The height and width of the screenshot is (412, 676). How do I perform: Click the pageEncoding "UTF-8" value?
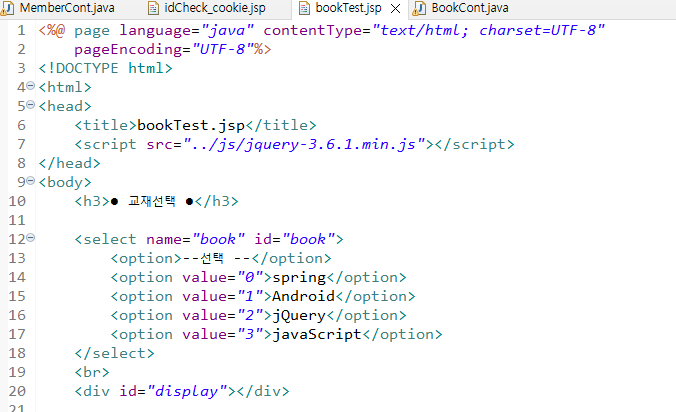pyautogui.click(x=222, y=50)
